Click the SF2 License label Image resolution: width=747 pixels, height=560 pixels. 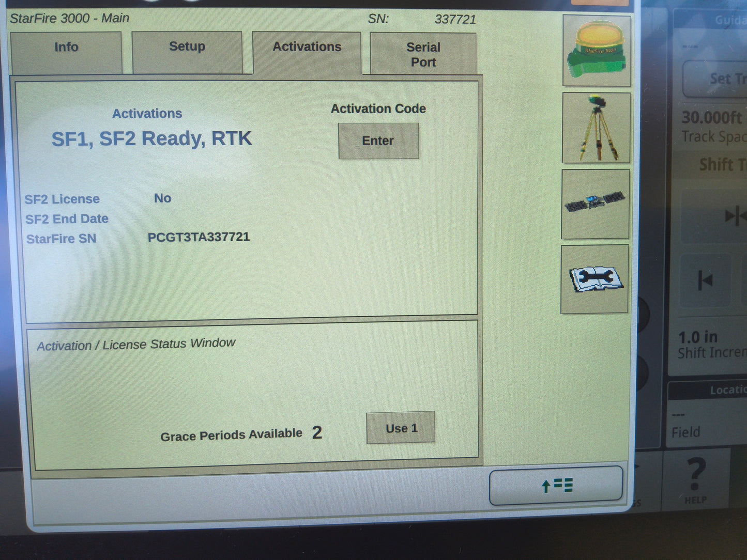62,199
